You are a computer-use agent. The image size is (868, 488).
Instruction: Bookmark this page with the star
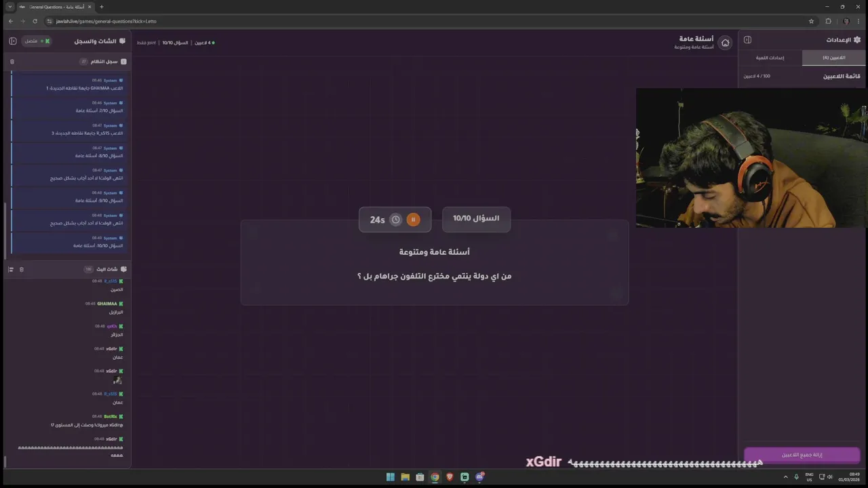[811, 21]
